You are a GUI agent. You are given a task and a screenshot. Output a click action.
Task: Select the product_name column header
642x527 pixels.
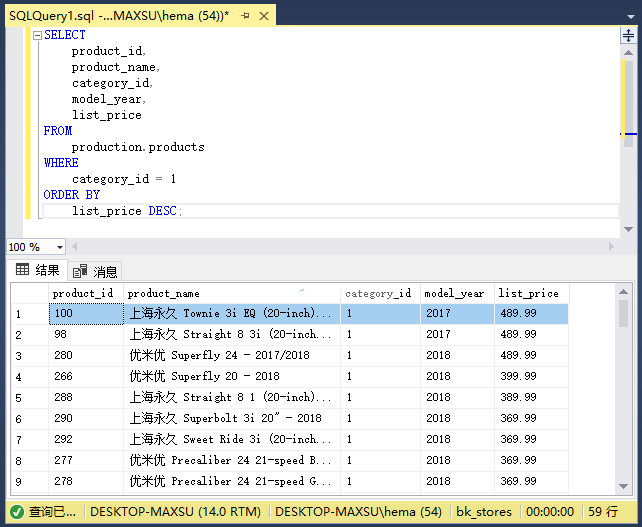tap(232, 293)
